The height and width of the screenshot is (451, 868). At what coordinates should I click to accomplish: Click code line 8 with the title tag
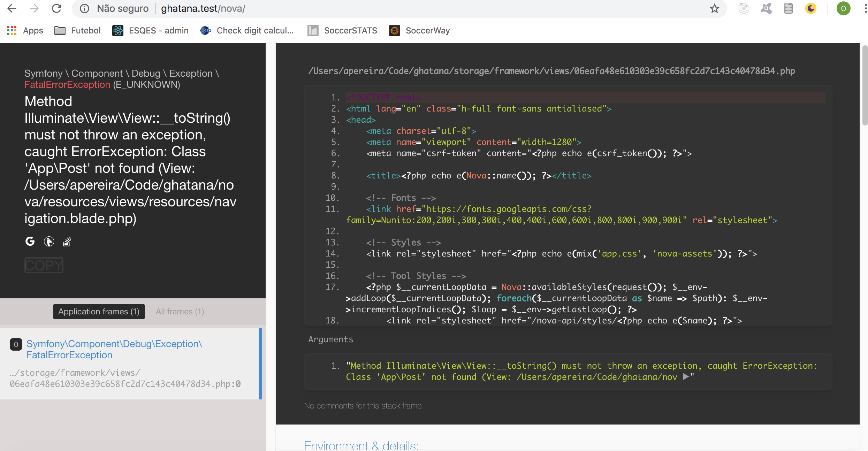tap(479, 176)
